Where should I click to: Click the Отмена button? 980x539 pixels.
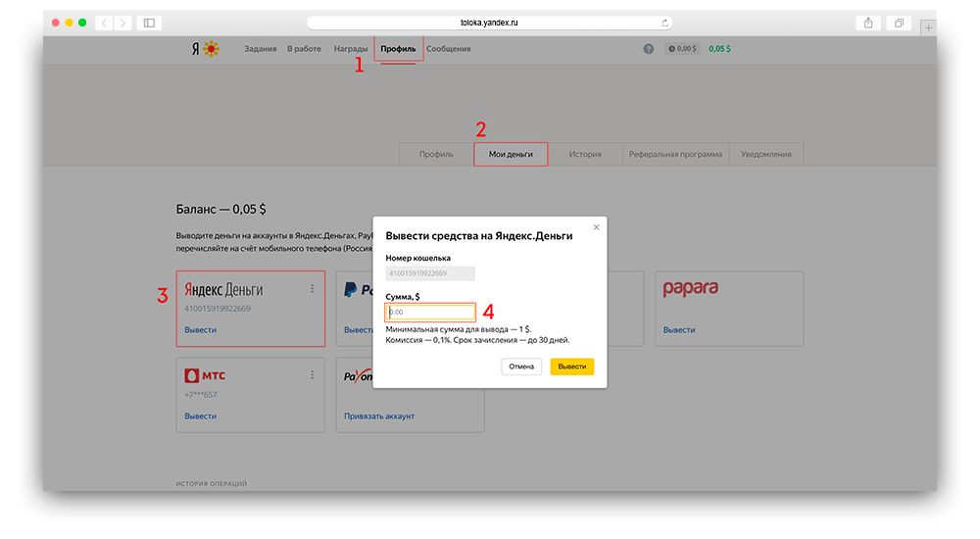521,367
